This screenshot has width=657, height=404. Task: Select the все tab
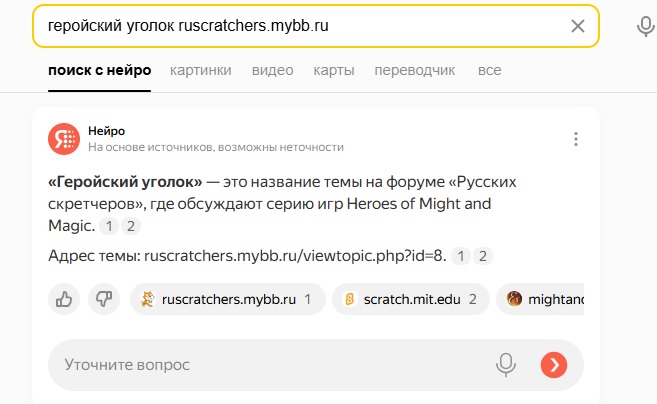(489, 70)
